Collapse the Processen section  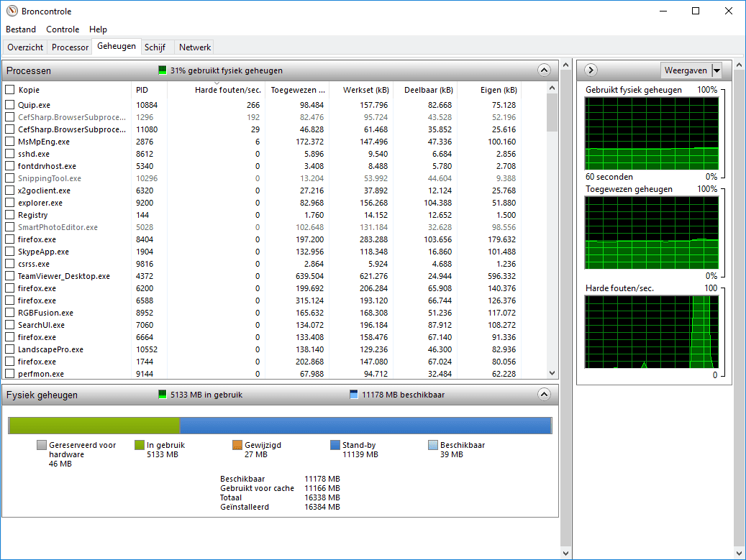pos(544,70)
